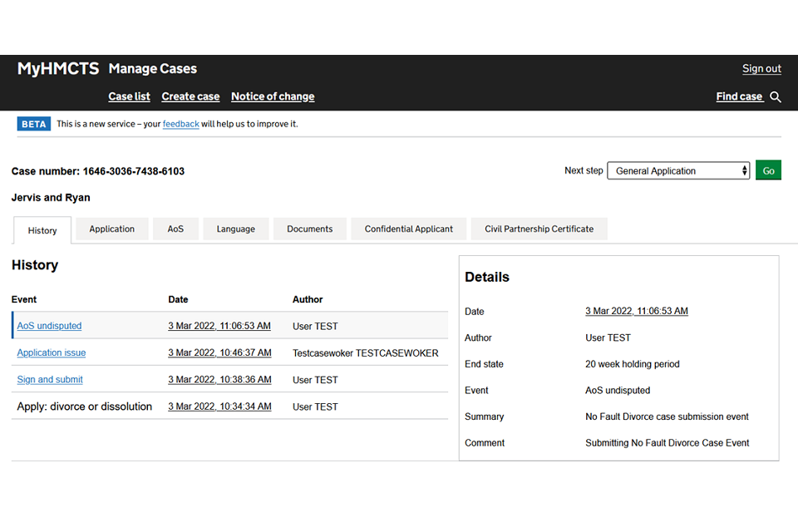Screen dimensions: 798x532
Task: Select the History tab
Action: click(42, 231)
